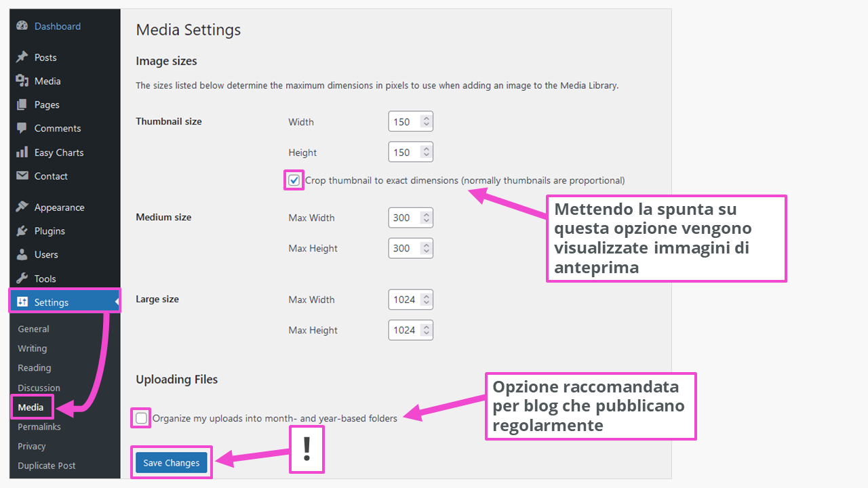The height and width of the screenshot is (488, 868).
Task: Adjust the Large size Max Width stepper
Action: click(x=426, y=300)
